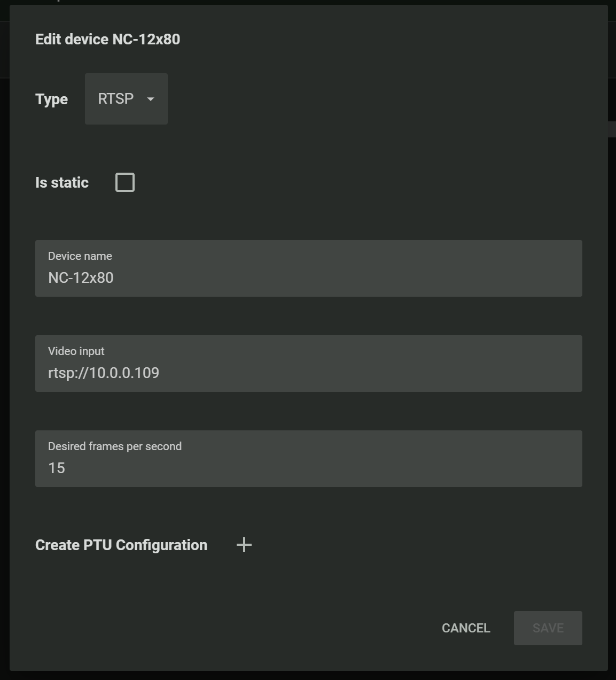Click the "Is static" label text

(x=62, y=182)
